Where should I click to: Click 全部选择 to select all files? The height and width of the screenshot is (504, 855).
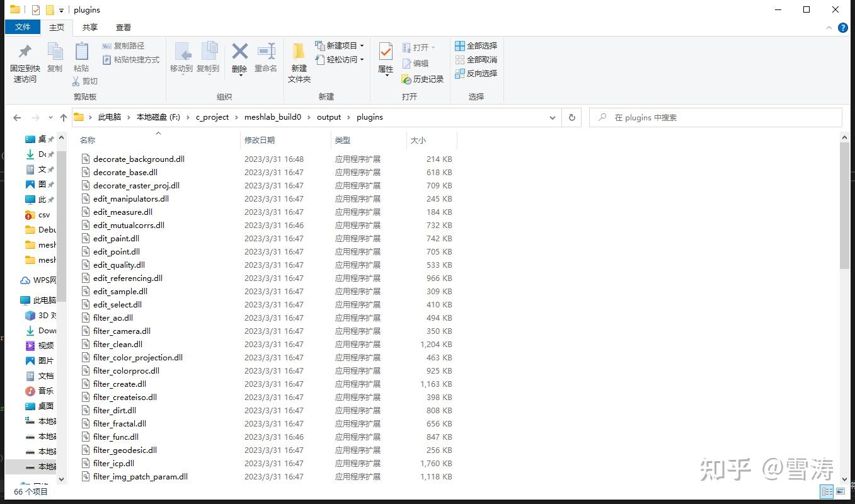point(476,45)
